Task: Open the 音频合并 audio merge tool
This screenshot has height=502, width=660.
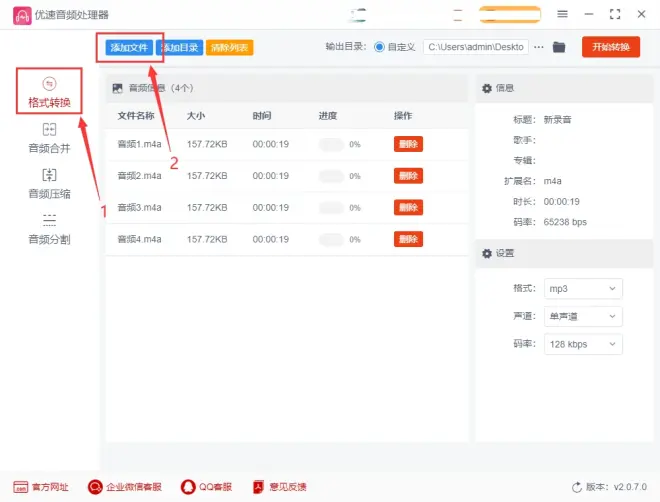Action: [49, 138]
